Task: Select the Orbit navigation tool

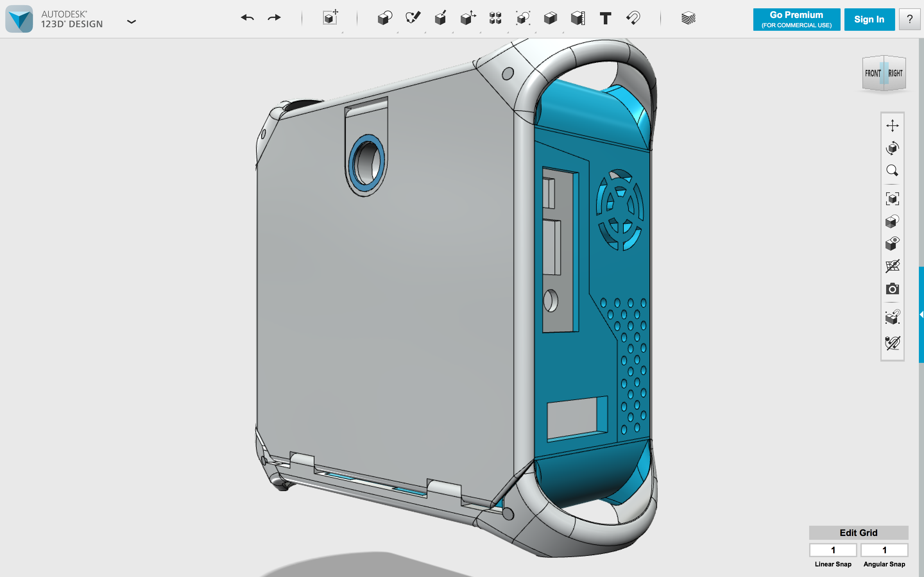Action: click(x=892, y=148)
